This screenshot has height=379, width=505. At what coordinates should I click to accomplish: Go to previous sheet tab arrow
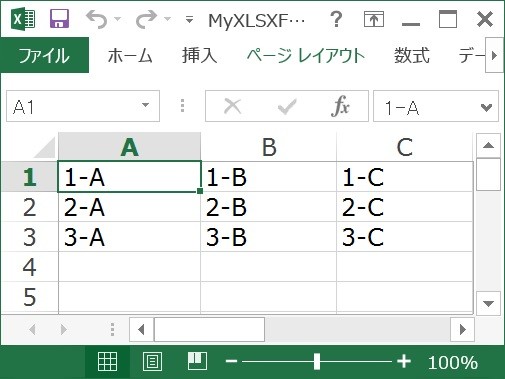pyautogui.click(x=32, y=330)
